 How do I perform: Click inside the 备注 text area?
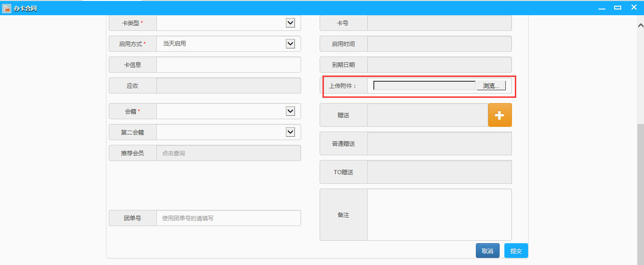tap(439, 215)
